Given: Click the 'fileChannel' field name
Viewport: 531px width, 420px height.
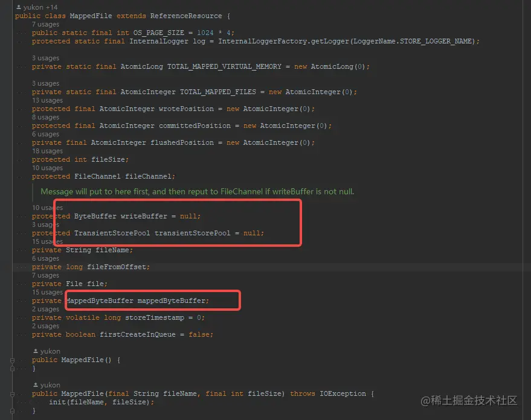Looking at the screenshot, I should (148, 177).
